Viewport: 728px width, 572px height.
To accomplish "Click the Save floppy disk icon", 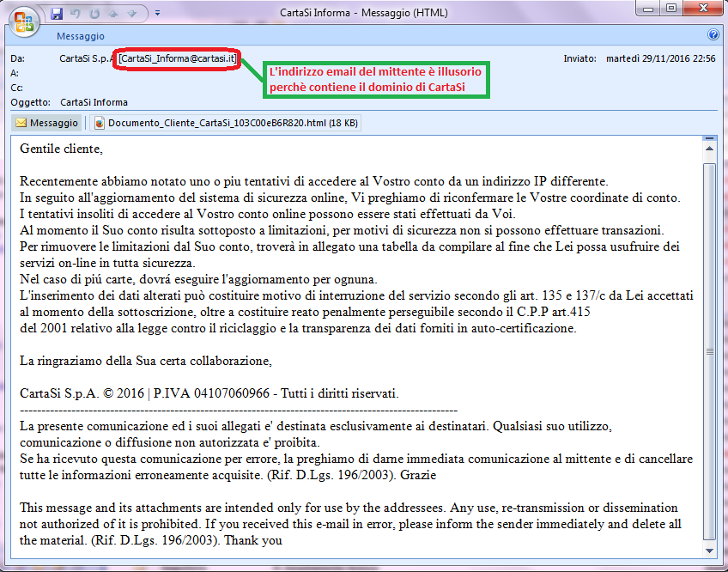I will point(57,14).
